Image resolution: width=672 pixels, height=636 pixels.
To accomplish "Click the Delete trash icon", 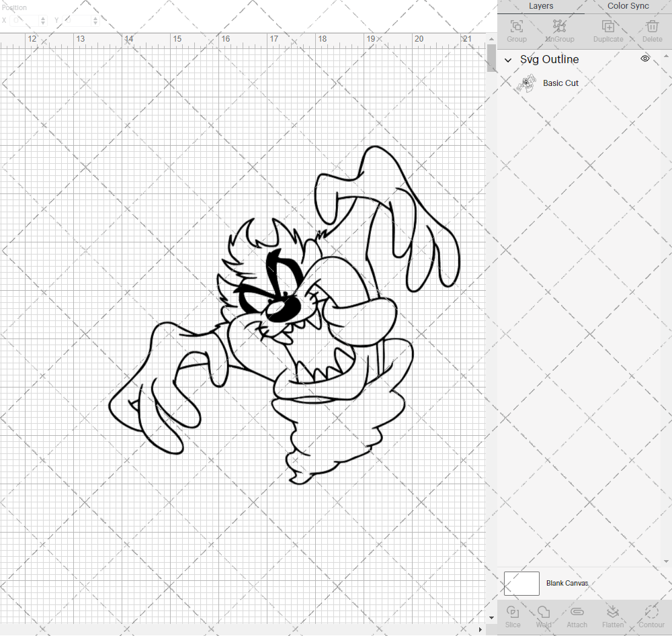I will tap(653, 26).
